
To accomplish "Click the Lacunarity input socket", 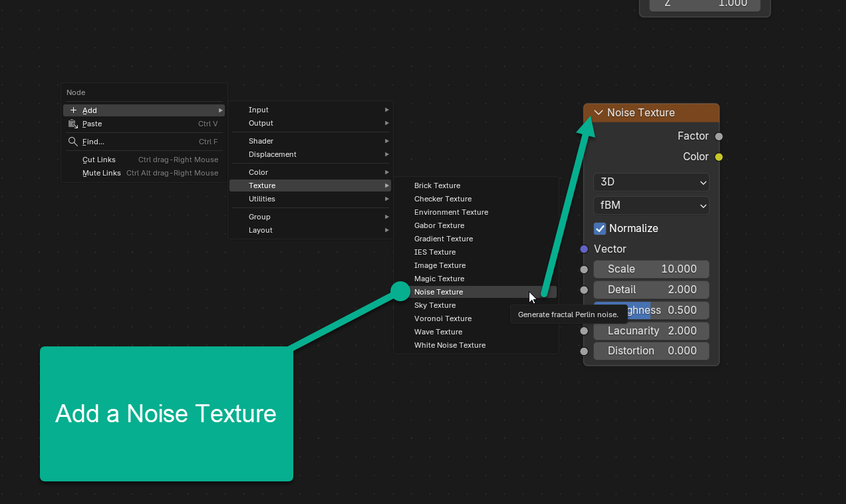I will tap(584, 330).
